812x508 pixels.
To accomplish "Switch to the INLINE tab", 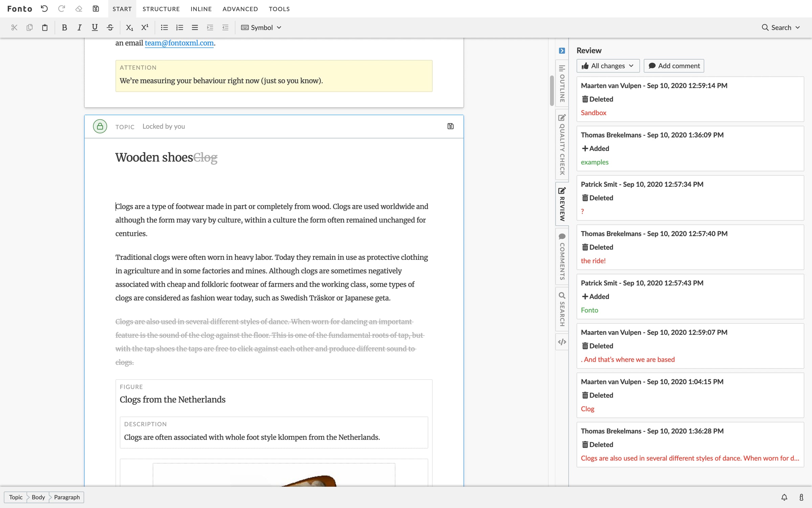I will click(201, 9).
